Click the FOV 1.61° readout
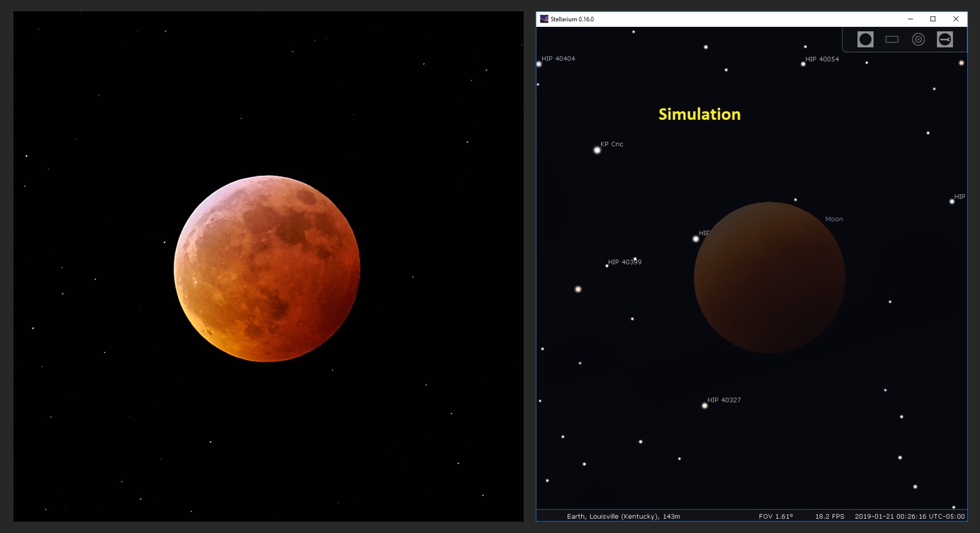The height and width of the screenshot is (533, 980). pos(776,517)
